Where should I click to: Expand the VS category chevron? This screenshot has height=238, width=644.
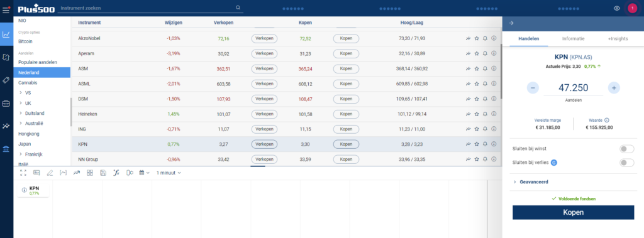pyautogui.click(x=21, y=93)
